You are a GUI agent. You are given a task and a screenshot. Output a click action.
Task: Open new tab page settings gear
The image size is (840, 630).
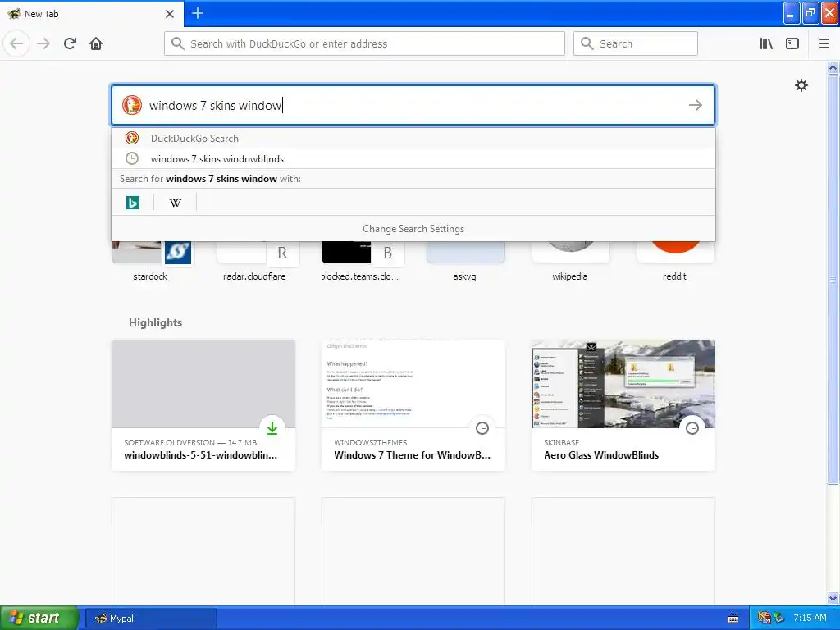[801, 85]
